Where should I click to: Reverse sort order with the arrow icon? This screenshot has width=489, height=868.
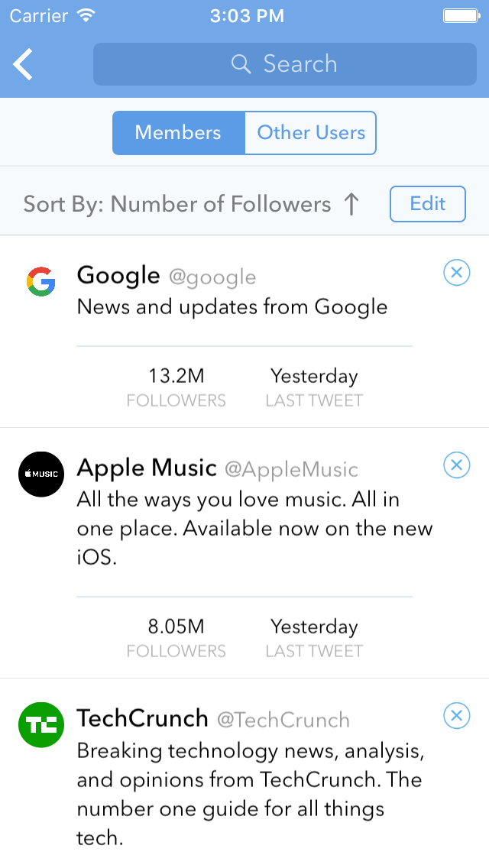(x=351, y=204)
